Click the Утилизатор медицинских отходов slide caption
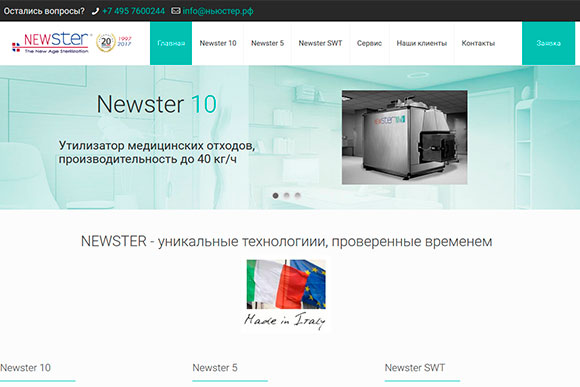This screenshot has width=580, height=387. [157, 152]
